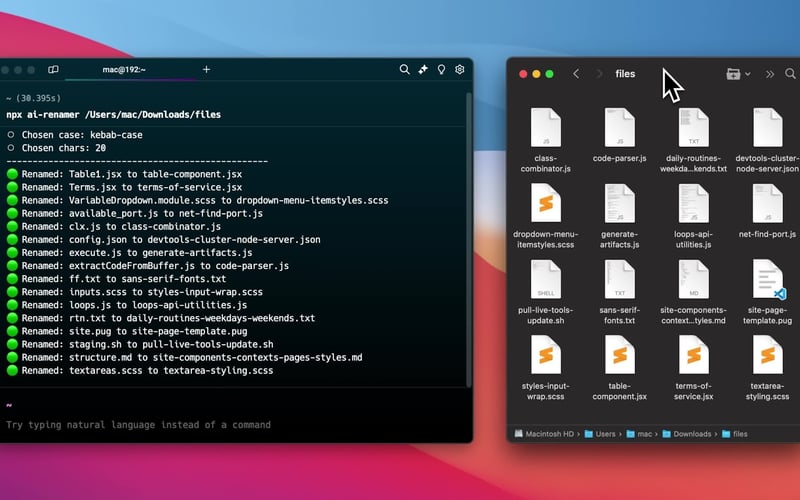Click the terminal vertical scrollbar
The width and height of the screenshot is (800, 500).
(x=468, y=240)
